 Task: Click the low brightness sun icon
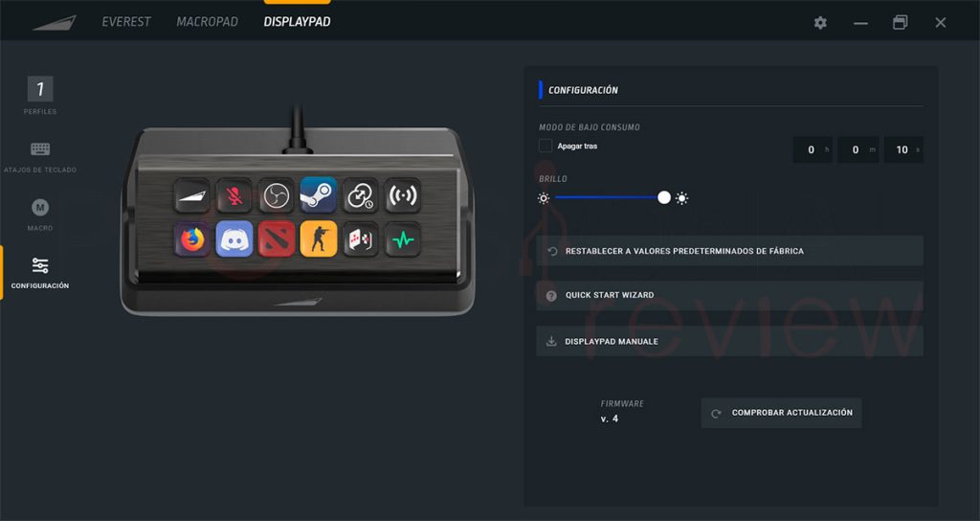pos(544,198)
